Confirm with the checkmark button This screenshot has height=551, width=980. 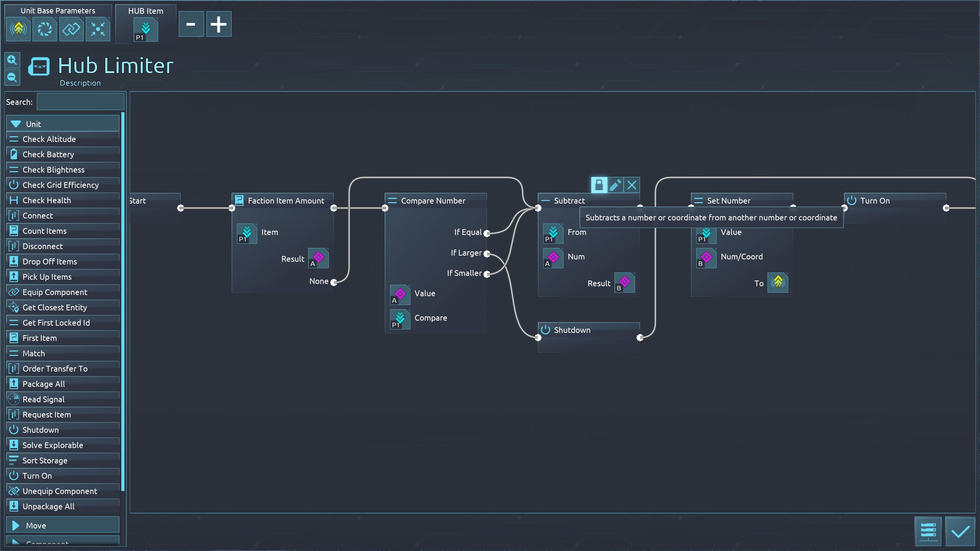tap(960, 531)
